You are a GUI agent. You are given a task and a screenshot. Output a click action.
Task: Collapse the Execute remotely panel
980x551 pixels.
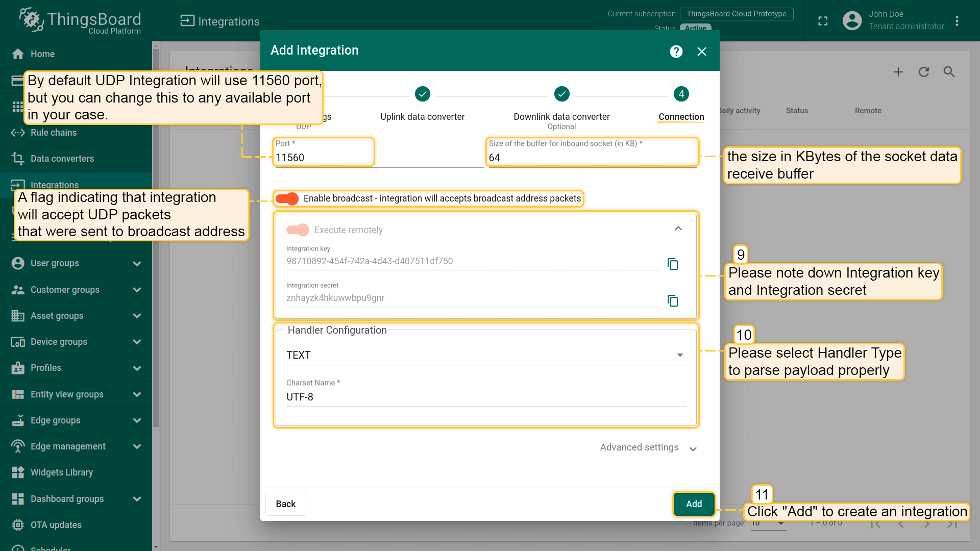click(678, 229)
